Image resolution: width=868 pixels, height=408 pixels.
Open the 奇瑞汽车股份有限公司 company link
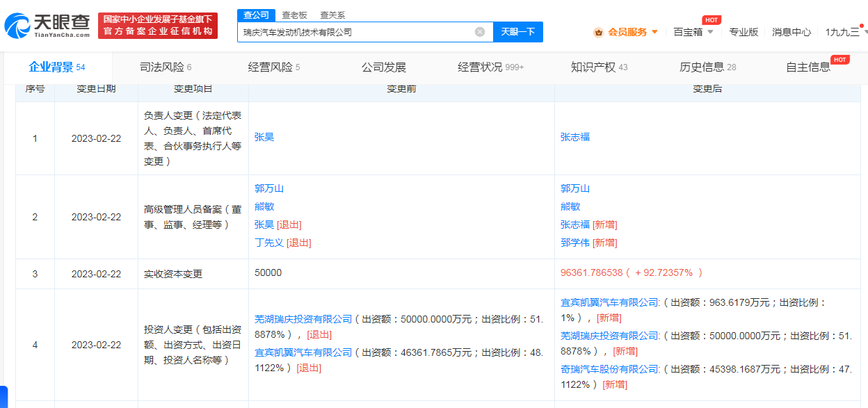pos(610,368)
